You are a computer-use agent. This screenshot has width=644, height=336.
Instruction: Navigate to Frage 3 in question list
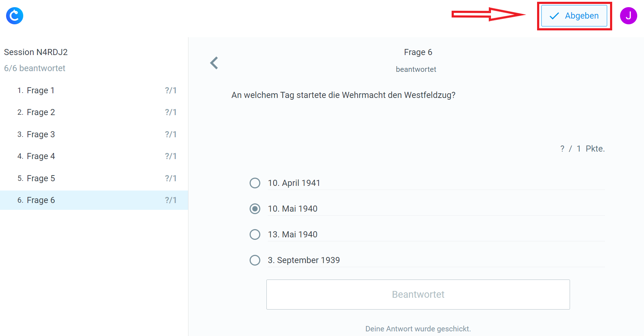41,134
